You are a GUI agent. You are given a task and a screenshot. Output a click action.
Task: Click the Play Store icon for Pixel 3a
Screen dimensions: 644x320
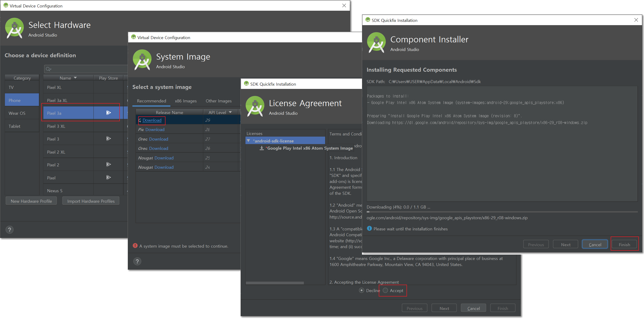109,113
